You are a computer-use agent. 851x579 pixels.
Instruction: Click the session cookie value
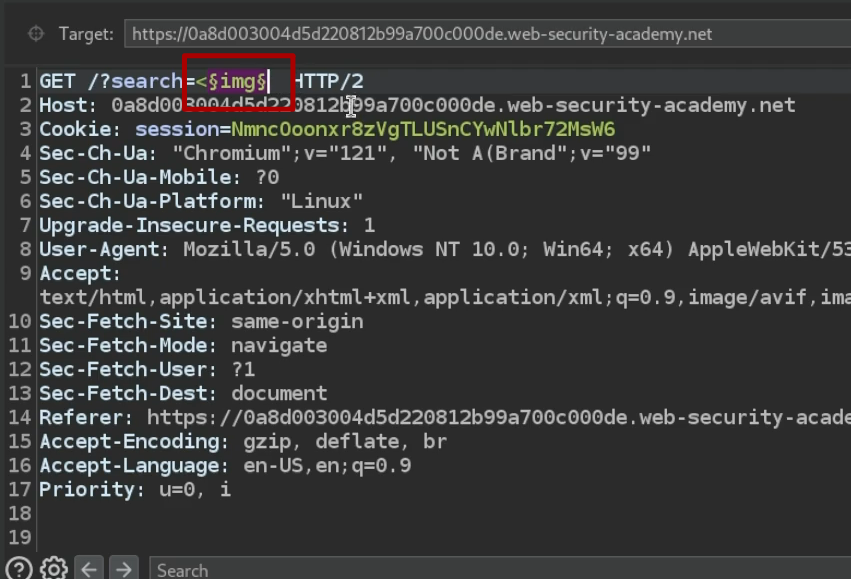tap(422, 129)
